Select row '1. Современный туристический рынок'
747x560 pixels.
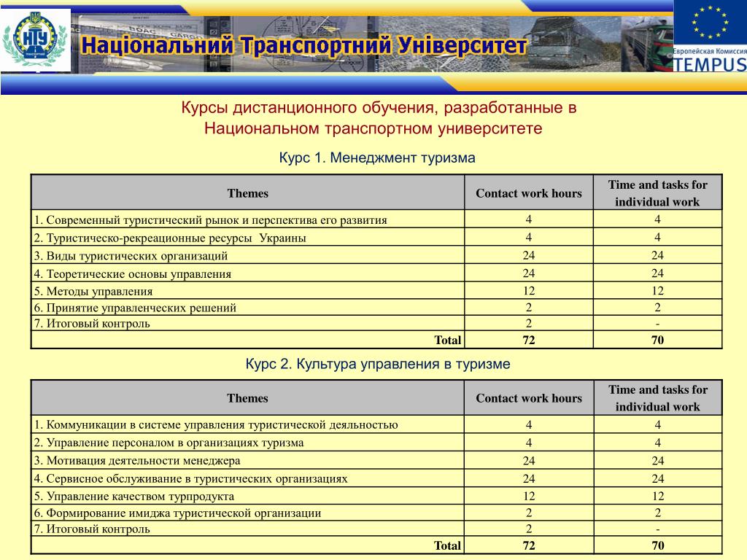pyautogui.click(x=376, y=219)
